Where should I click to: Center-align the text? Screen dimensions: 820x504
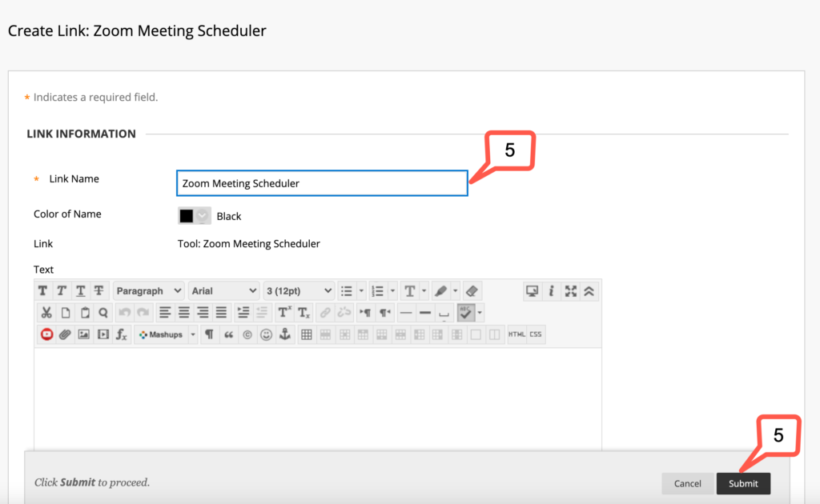pos(183,313)
